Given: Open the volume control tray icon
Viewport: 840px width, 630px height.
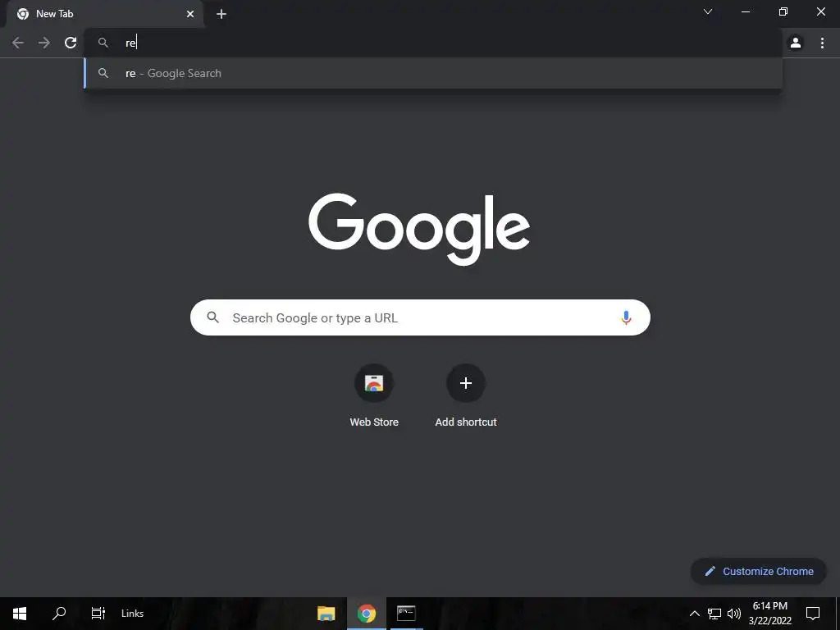Looking at the screenshot, I should [734, 614].
